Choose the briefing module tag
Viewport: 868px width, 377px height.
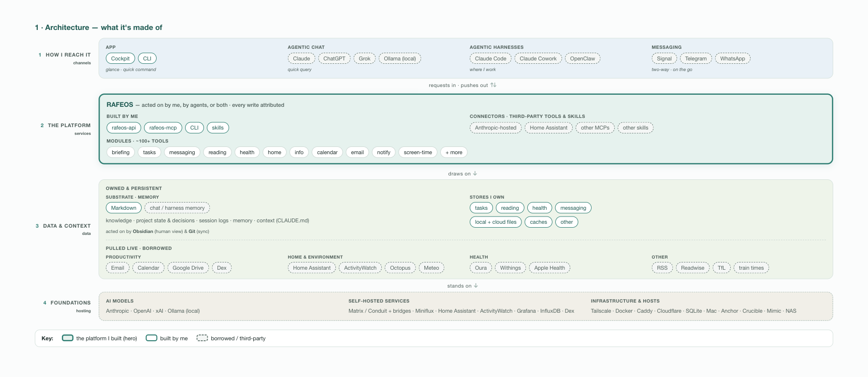[120, 152]
